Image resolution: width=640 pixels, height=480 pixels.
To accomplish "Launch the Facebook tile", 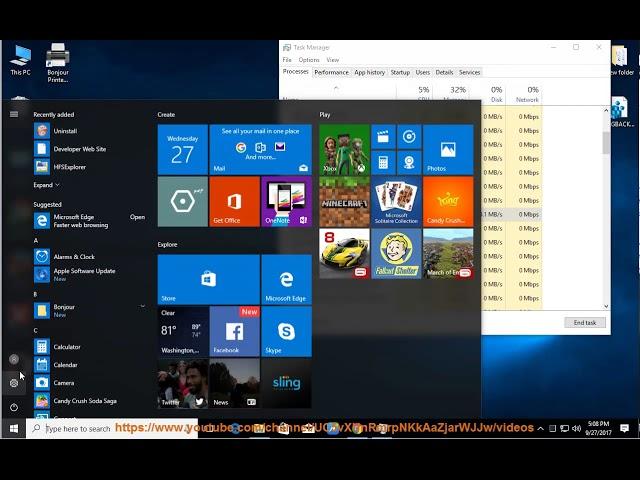I will 234,331.
